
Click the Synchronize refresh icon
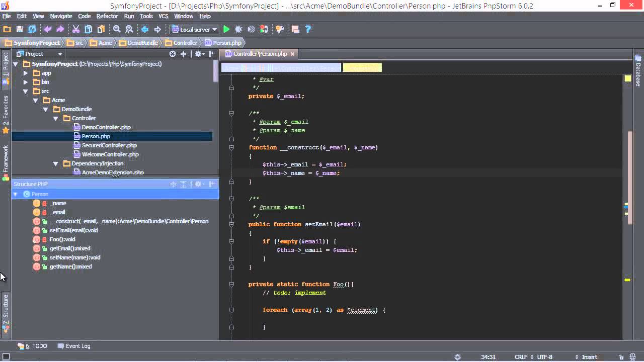point(32,30)
